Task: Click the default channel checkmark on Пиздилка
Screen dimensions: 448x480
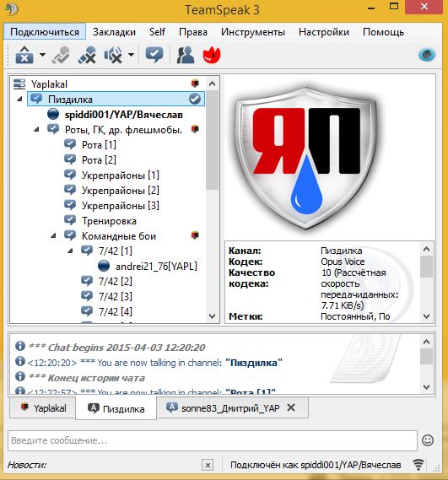Action: tap(194, 99)
